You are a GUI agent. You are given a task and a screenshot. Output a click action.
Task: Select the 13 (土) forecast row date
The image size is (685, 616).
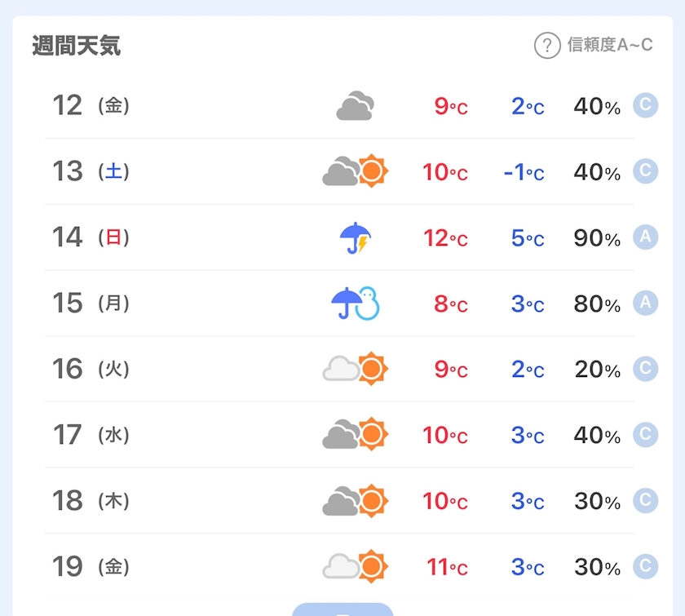pos(91,171)
